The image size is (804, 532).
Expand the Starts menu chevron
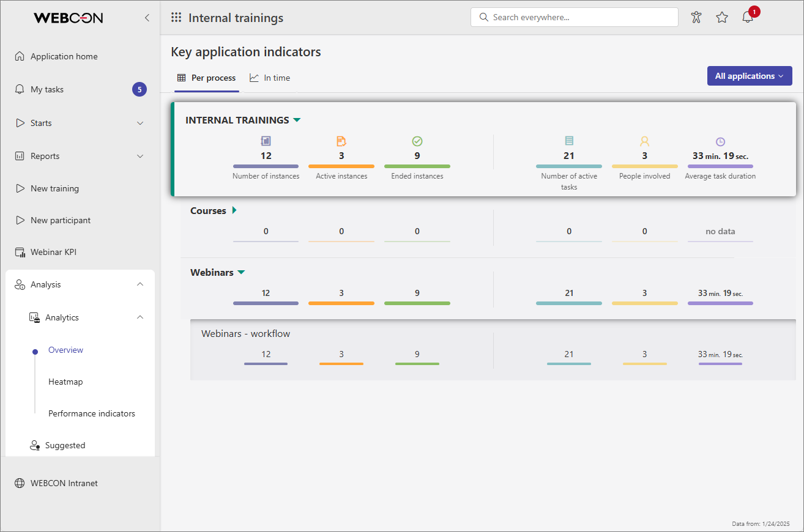(x=140, y=123)
